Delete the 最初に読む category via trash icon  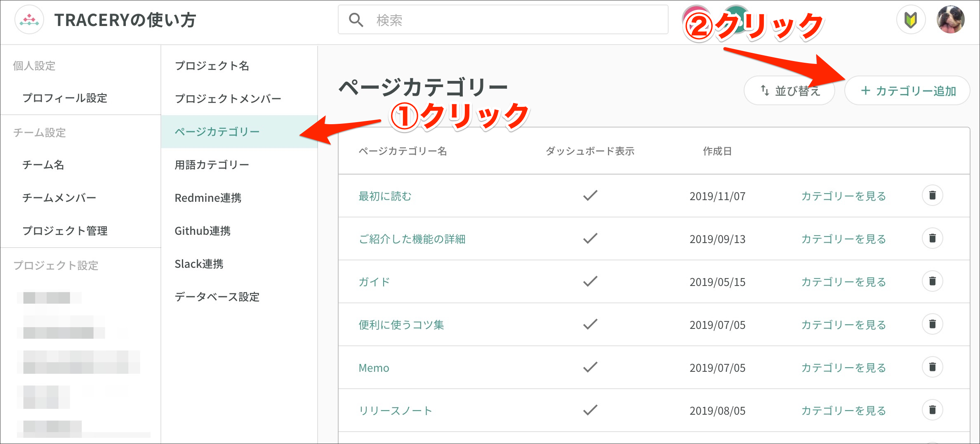click(x=932, y=196)
